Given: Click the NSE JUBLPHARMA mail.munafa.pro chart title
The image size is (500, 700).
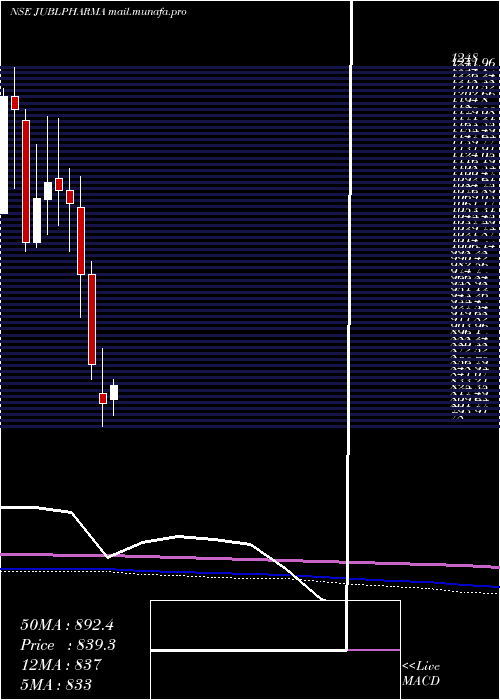Looking at the screenshot, I should click(98, 12).
